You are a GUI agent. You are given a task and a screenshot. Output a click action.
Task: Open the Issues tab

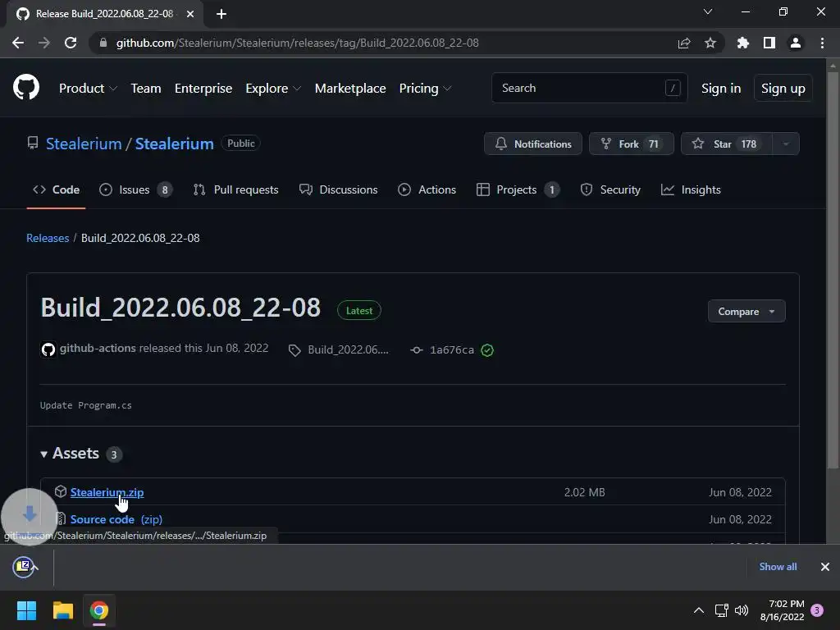(x=136, y=189)
